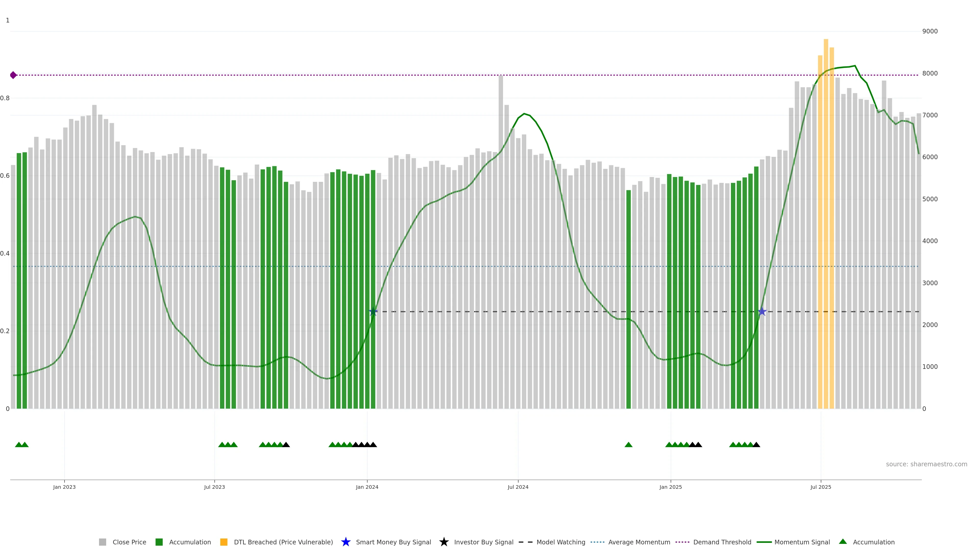The image size is (980, 551).
Task: Toggle the Model Watching legend entry
Action: coord(560,542)
